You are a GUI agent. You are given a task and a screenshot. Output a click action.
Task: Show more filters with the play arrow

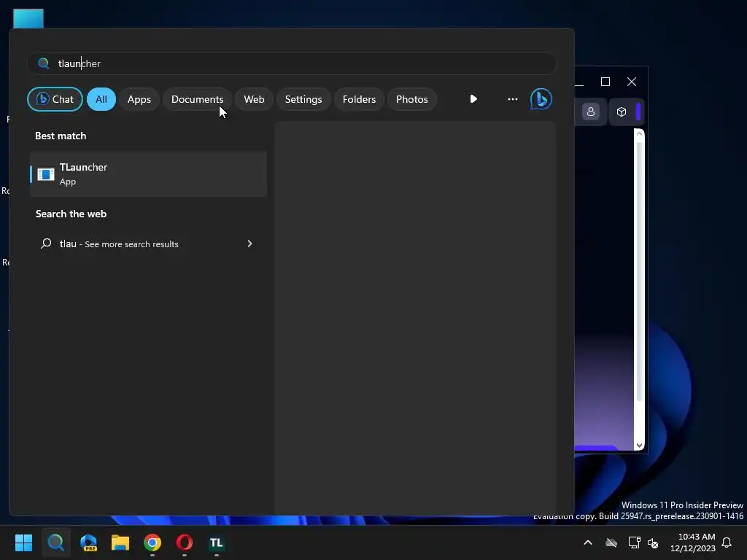coord(473,99)
